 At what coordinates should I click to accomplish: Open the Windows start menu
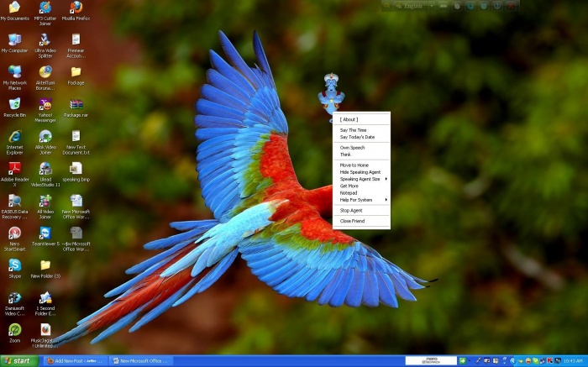tap(19, 361)
